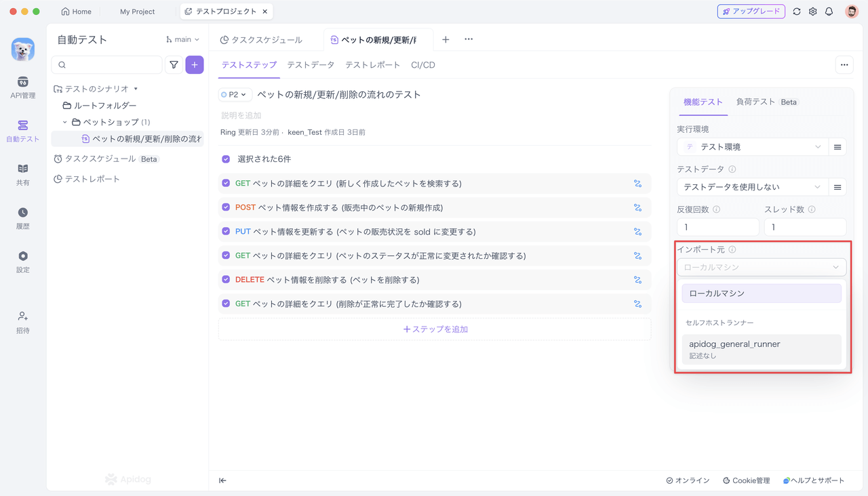
Task: Open the P2 priority dropdown
Action: tap(235, 95)
